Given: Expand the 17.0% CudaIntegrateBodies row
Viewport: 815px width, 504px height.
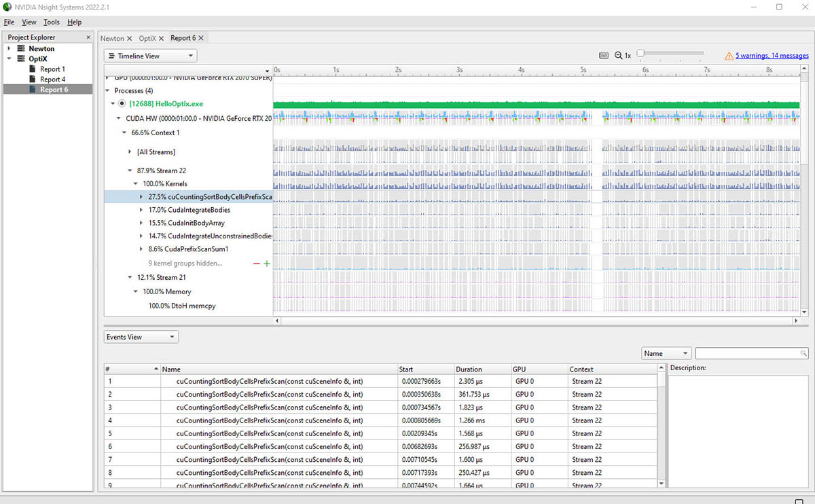Looking at the screenshot, I should tap(141, 210).
